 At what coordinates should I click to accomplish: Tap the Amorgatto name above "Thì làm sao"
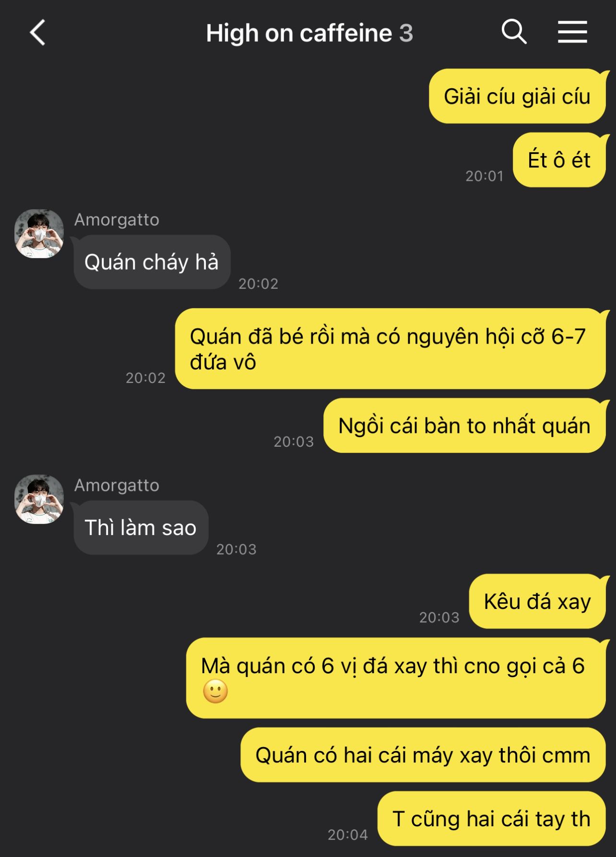click(x=117, y=485)
